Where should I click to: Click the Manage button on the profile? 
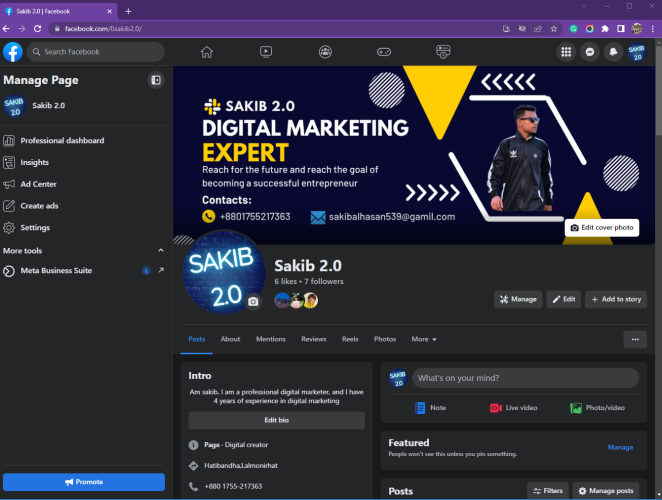pyautogui.click(x=518, y=299)
